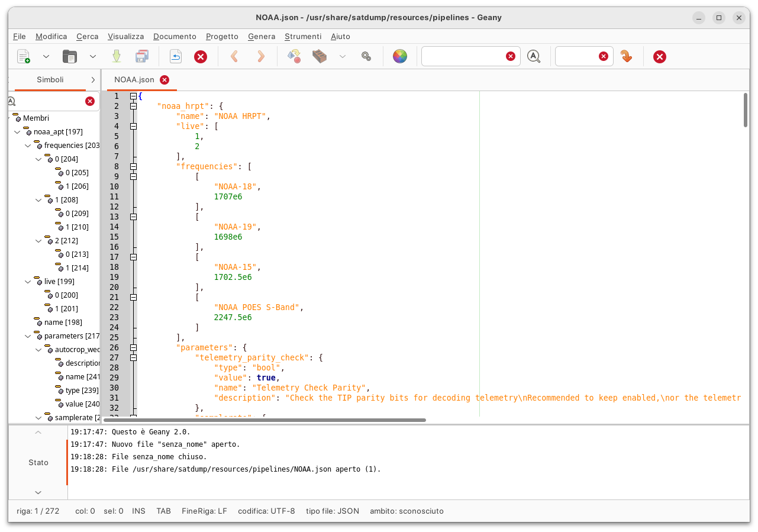Open the dropdown arrow beside New file
This screenshot has height=532, width=758.
pos(46,57)
